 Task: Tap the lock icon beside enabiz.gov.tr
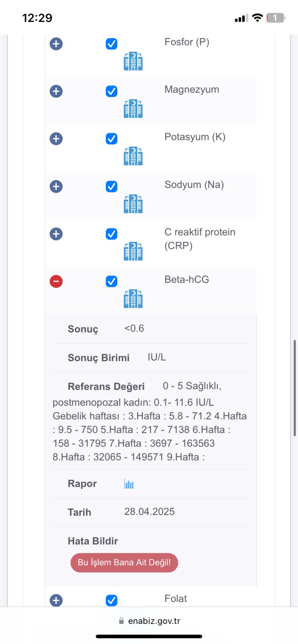(x=121, y=621)
